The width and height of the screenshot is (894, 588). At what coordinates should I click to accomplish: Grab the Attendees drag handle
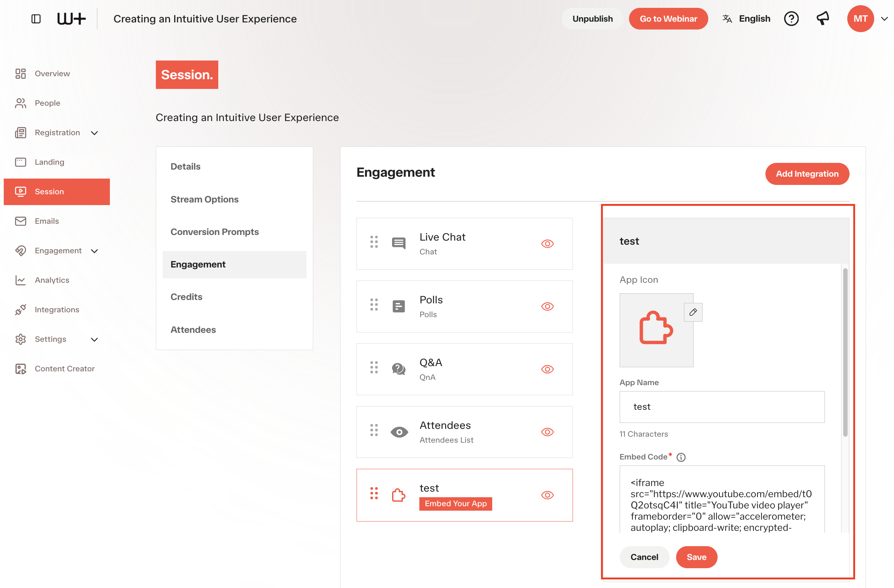[374, 430]
